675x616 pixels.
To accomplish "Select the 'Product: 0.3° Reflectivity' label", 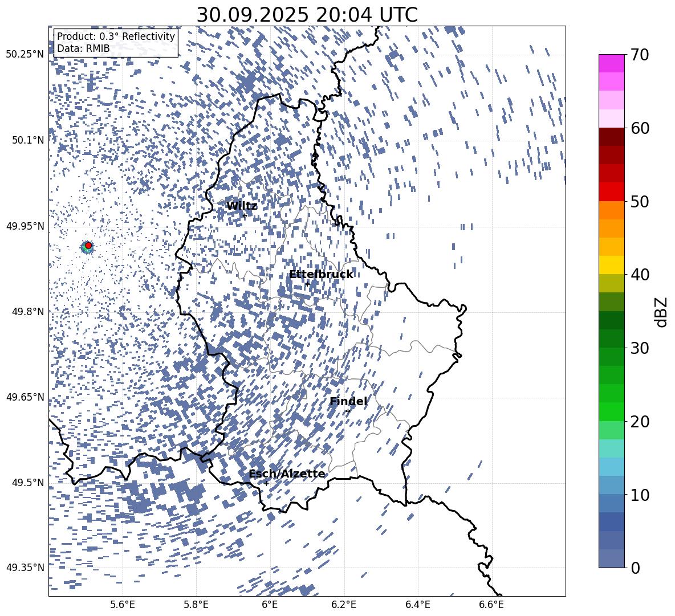I will tap(116, 36).
